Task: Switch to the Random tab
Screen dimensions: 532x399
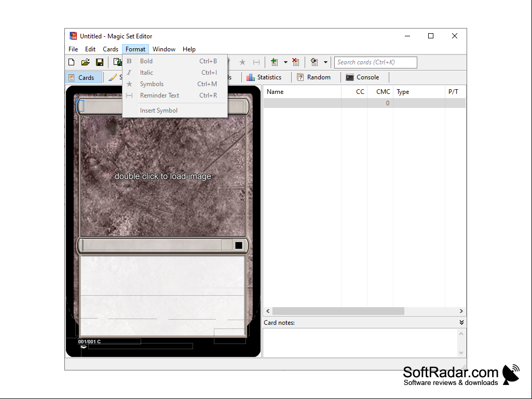Action: (x=314, y=77)
